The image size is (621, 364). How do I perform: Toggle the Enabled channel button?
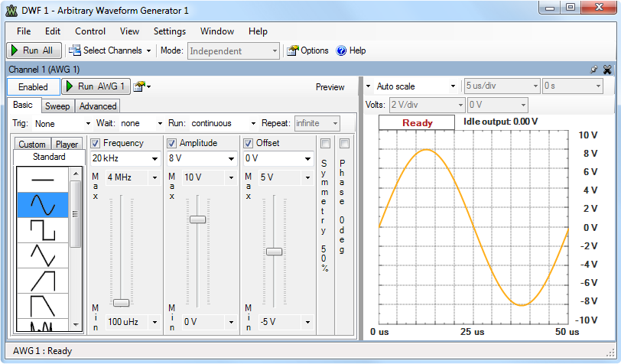coord(34,86)
